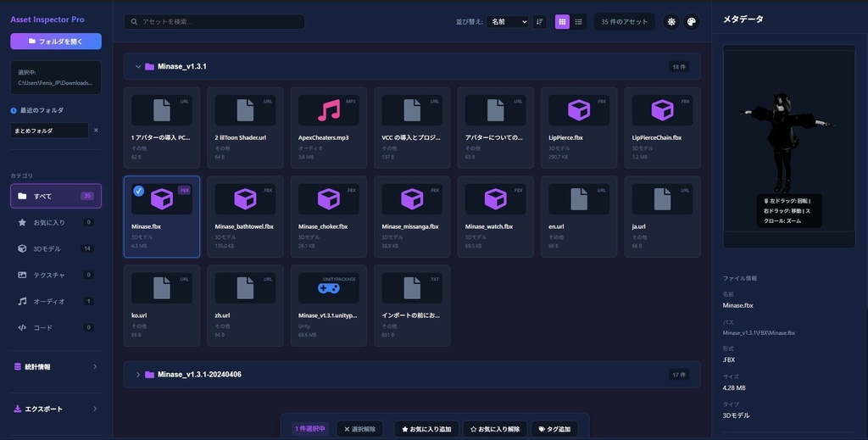The image size is (868, 440).
Task: Select the ko.url file icon
Action: coord(162,287)
